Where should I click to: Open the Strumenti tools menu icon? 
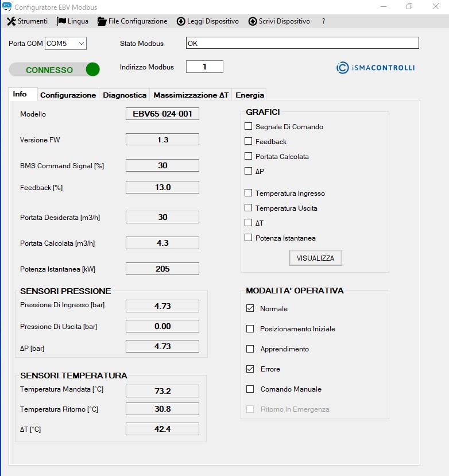(x=11, y=21)
